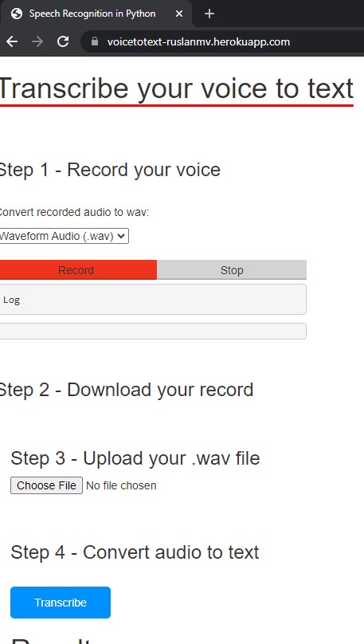Click the Step 2 - Download your record heading
Viewport: 364px width, 644px height.
(x=126, y=390)
